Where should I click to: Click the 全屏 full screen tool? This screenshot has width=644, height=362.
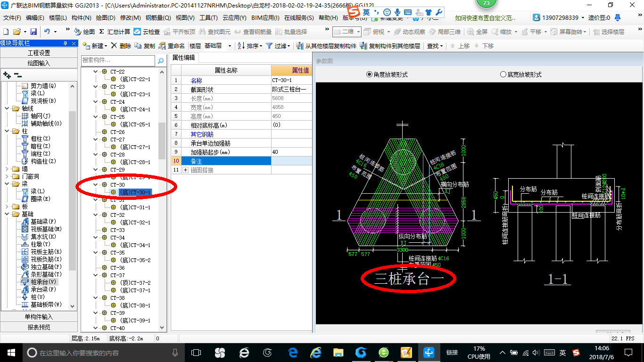click(477, 32)
